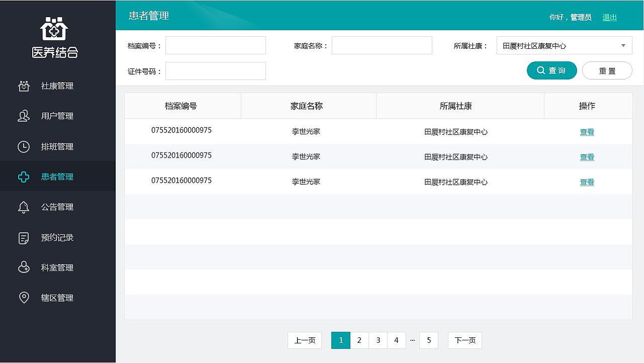Click the 公告管理 bell icon
Screen dimensions: 644x363
coord(24,207)
